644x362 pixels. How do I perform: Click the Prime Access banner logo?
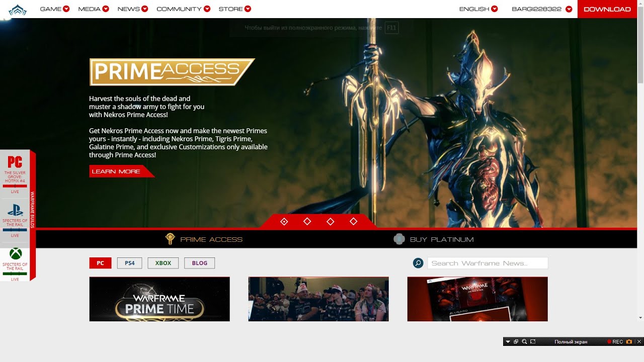point(172,72)
